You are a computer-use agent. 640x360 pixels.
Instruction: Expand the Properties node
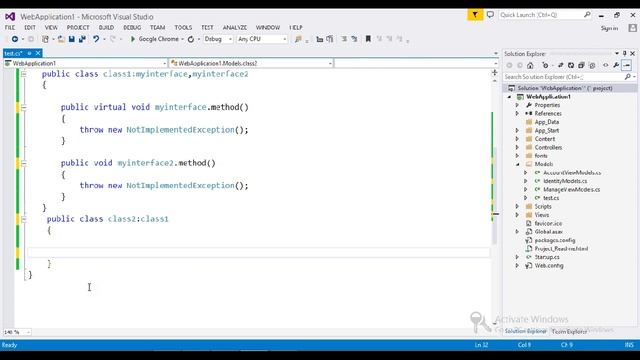517,105
